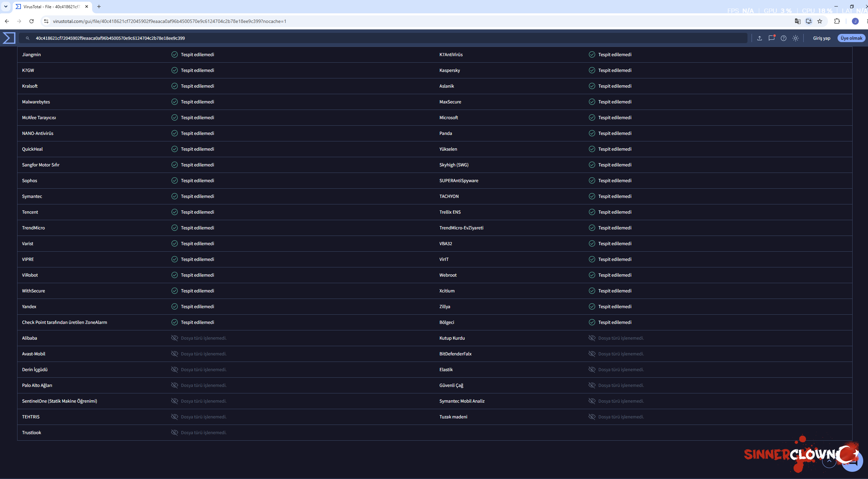Reload the VirusTotal page

[x=32, y=21]
